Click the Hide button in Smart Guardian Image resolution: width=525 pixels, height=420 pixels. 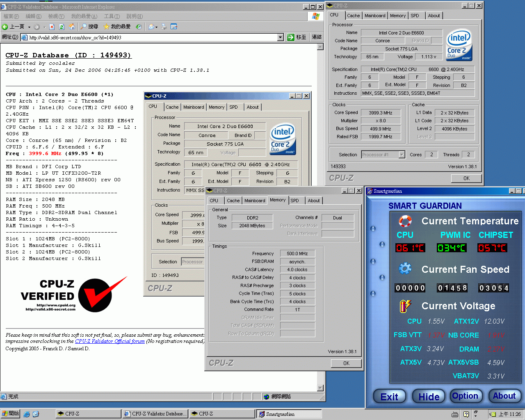(429, 397)
